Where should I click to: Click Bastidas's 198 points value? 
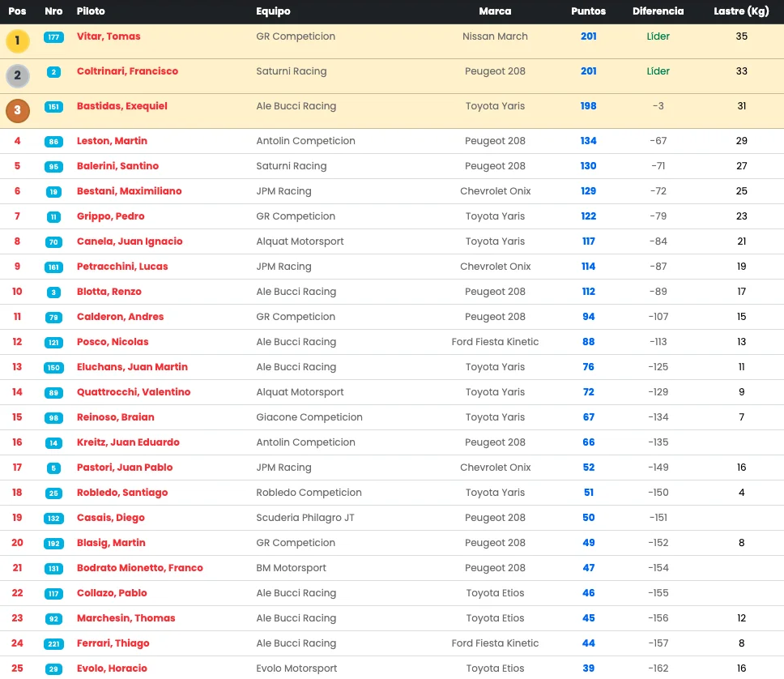(x=589, y=106)
